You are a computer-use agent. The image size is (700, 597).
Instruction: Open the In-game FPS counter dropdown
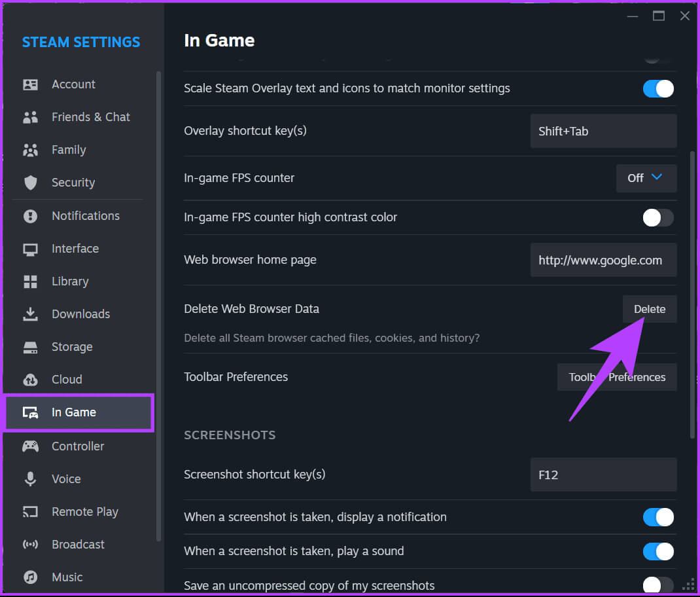click(646, 178)
